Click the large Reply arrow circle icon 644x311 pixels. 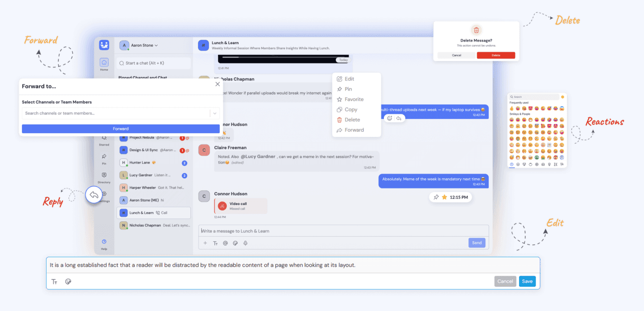(94, 195)
